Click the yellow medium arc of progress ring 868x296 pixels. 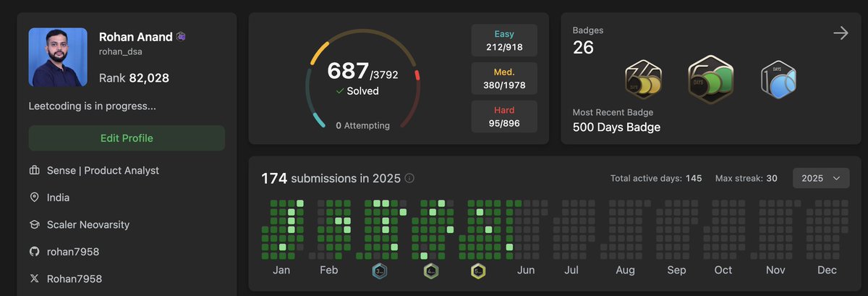coord(319,54)
